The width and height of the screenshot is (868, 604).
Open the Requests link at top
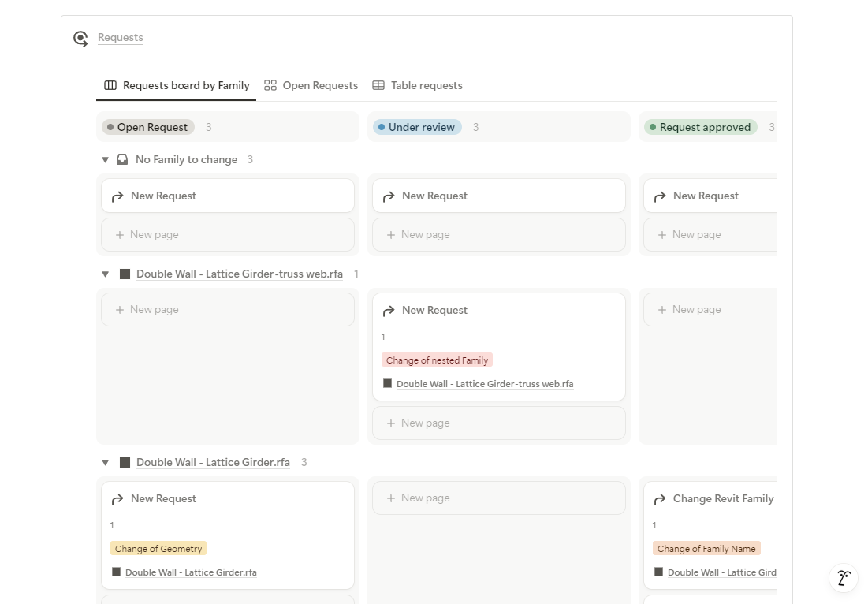(x=121, y=38)
